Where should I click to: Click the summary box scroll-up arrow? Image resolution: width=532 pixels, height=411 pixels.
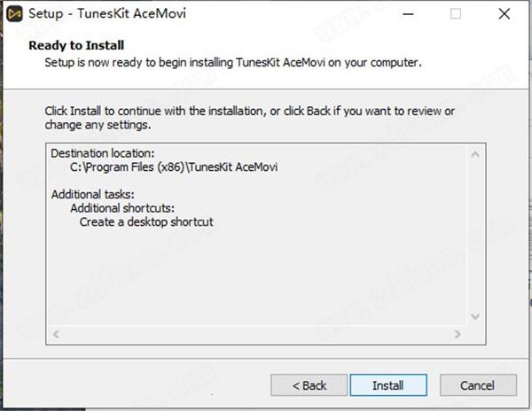(475, 155)
